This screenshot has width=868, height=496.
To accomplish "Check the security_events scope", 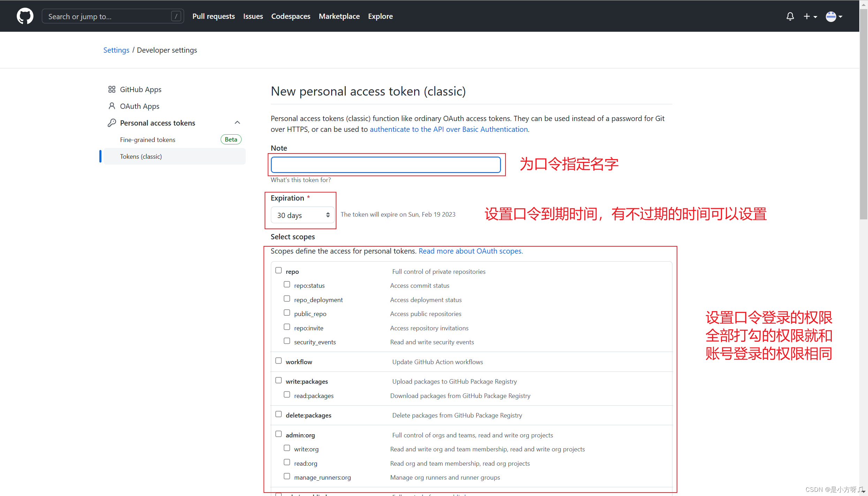I will [287, 341].
